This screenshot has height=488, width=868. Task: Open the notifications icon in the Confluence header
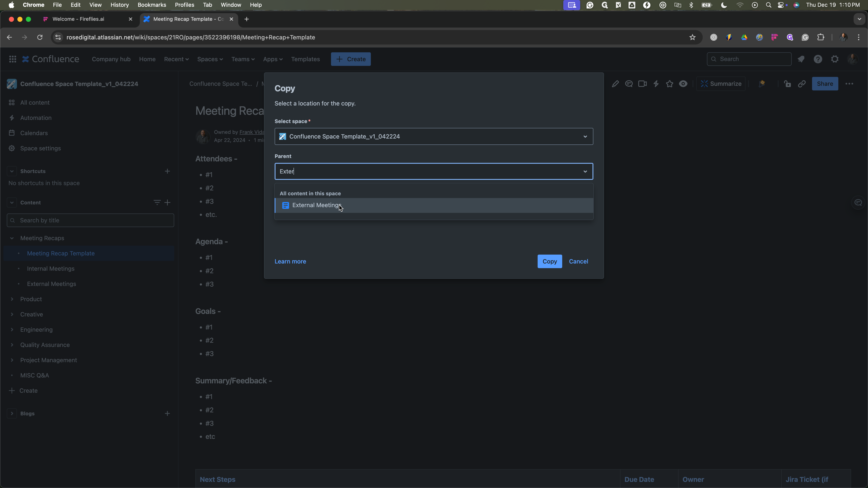pyautogui.click(x=801, y=59)
